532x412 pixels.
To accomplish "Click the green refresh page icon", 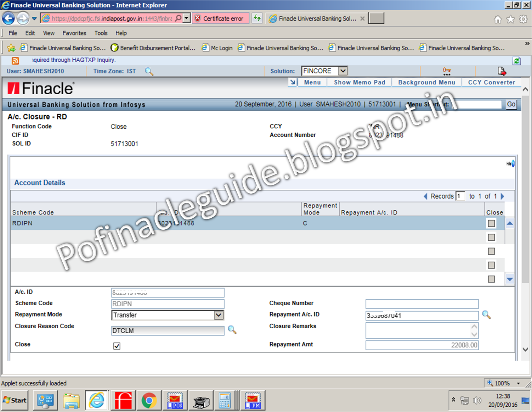I will (x=516, y=61).
